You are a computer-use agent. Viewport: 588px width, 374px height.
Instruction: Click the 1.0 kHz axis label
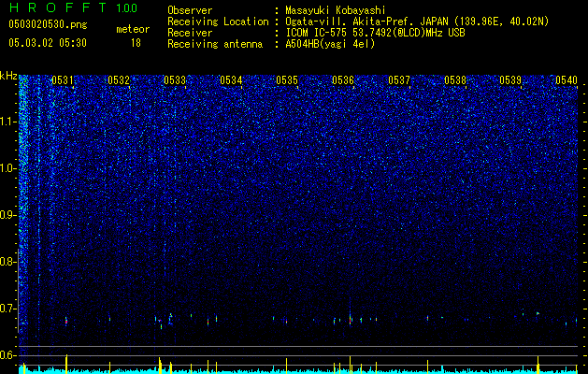8,169
